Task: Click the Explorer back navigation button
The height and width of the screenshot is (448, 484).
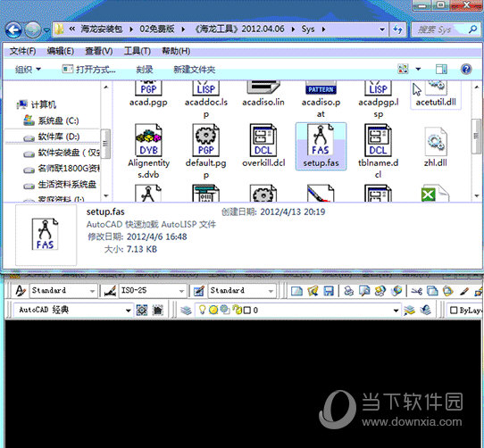Action: point(13,30)
